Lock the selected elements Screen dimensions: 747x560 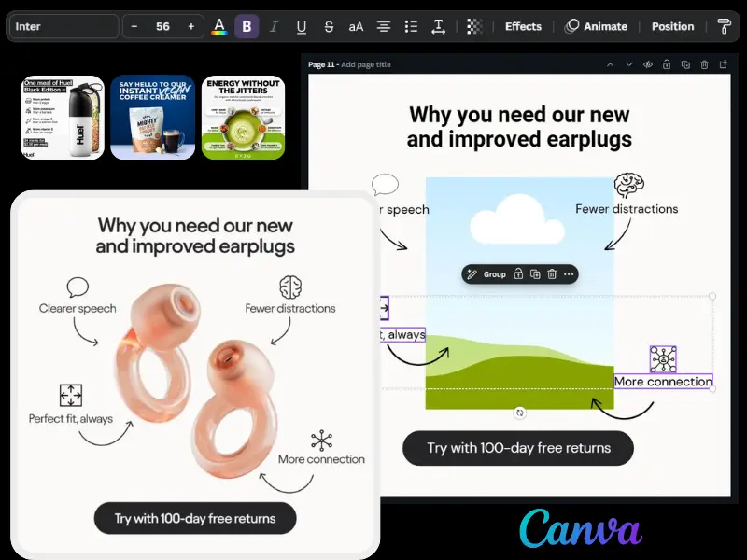point(519,273)
